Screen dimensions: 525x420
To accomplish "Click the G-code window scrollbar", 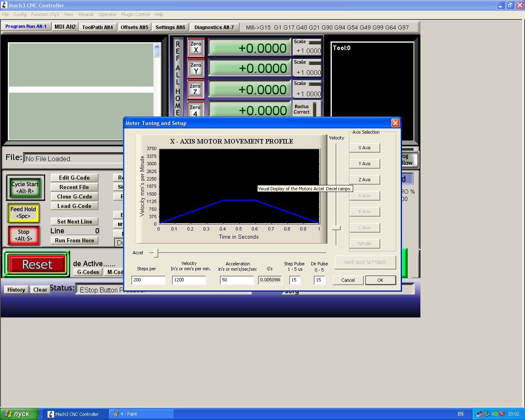I will (x=157, y=91).
